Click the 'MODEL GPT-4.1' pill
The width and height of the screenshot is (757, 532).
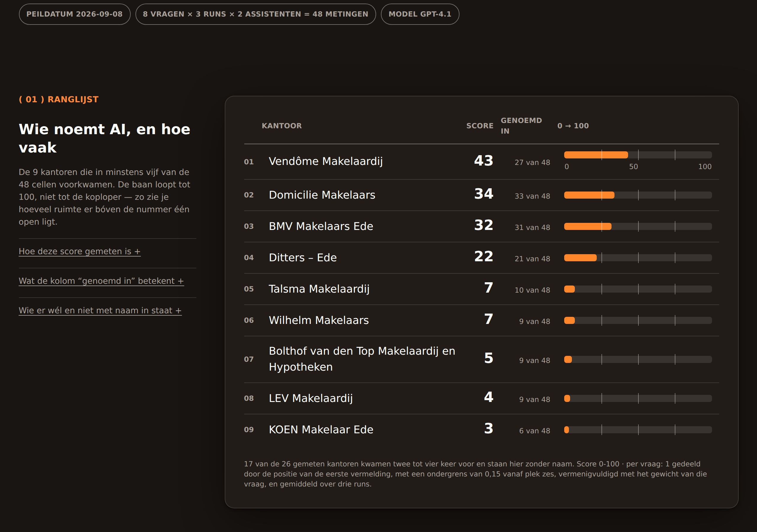pos(420,14)
